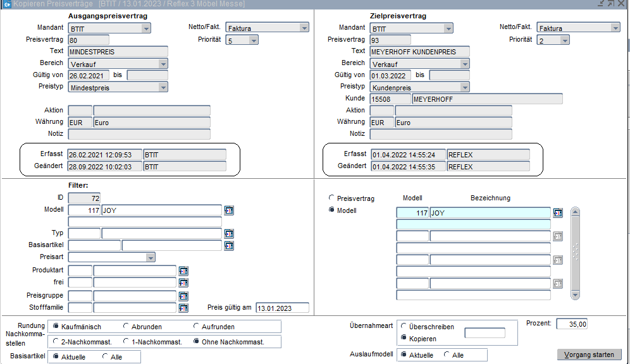Click the Stofffamilie lookup icon
This screenshot has width=630, height=364.
pyautogui.click(x=183, y=308)
